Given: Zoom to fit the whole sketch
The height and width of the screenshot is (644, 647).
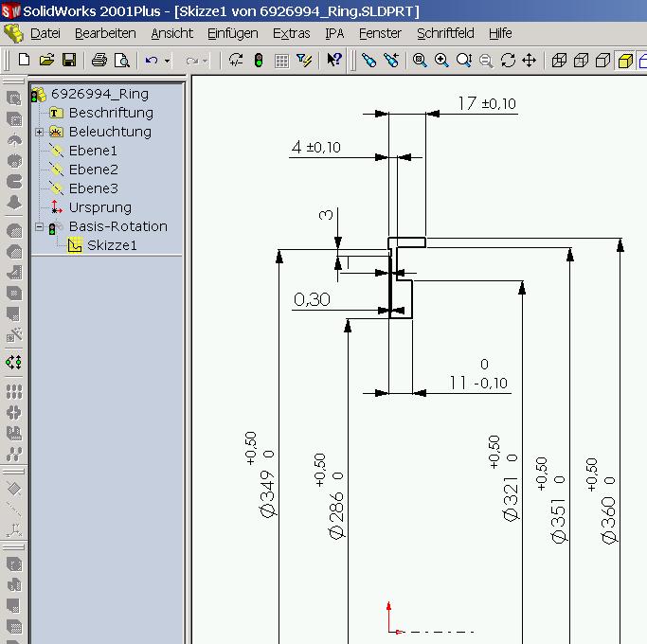Looking at the screenshot, I should (x=420, y=61).
